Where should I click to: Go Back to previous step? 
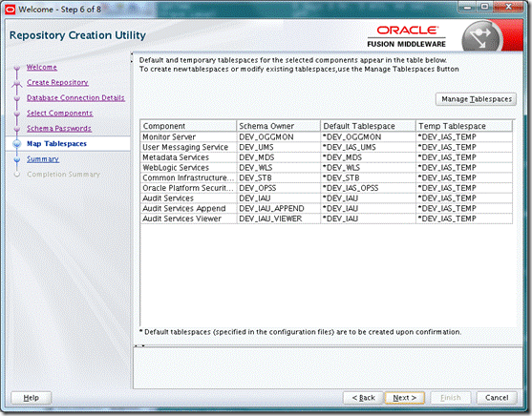tap(363, 398)
